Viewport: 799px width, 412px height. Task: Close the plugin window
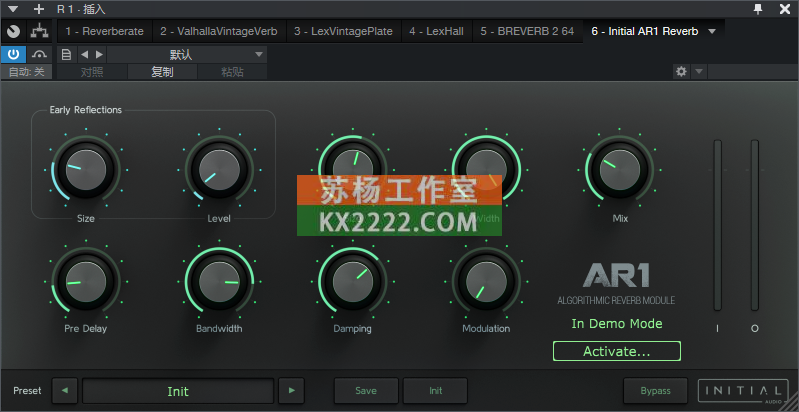pyautogui.click(x=785, y=8)
